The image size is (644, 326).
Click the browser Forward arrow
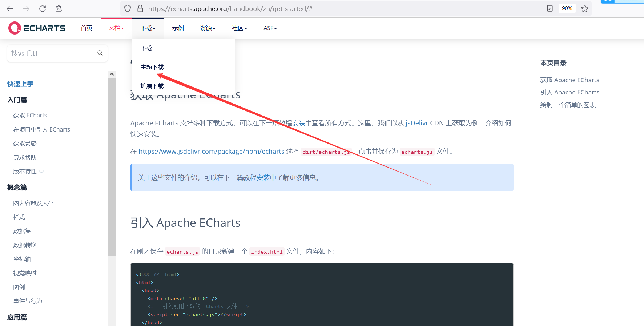(26, 8)
